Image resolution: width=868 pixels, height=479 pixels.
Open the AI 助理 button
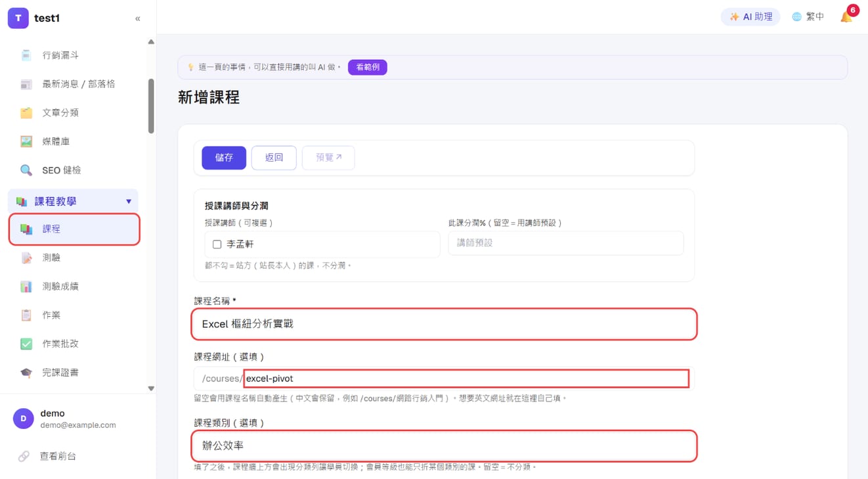pos(750,17)
